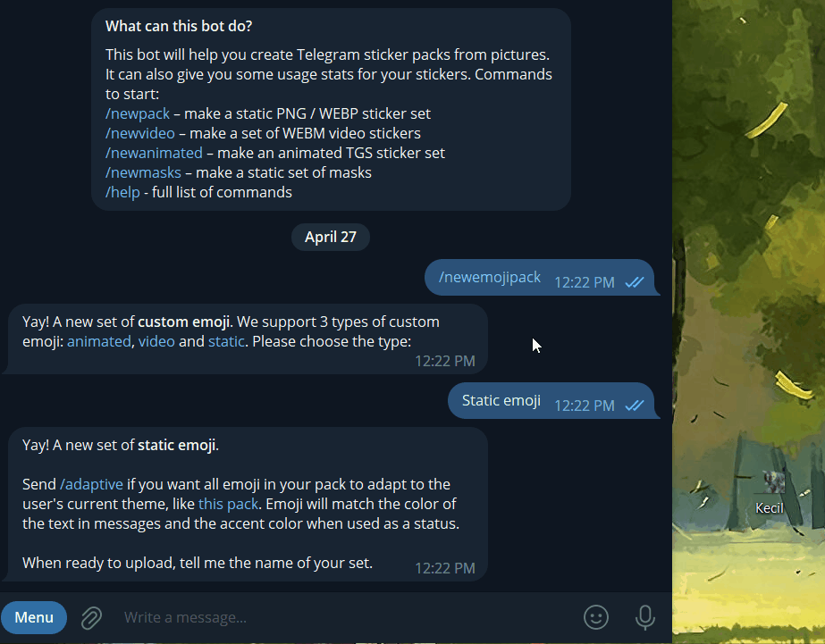825x644 pixels.
Task: Click the /newpack command link
Action: [138, 113]
